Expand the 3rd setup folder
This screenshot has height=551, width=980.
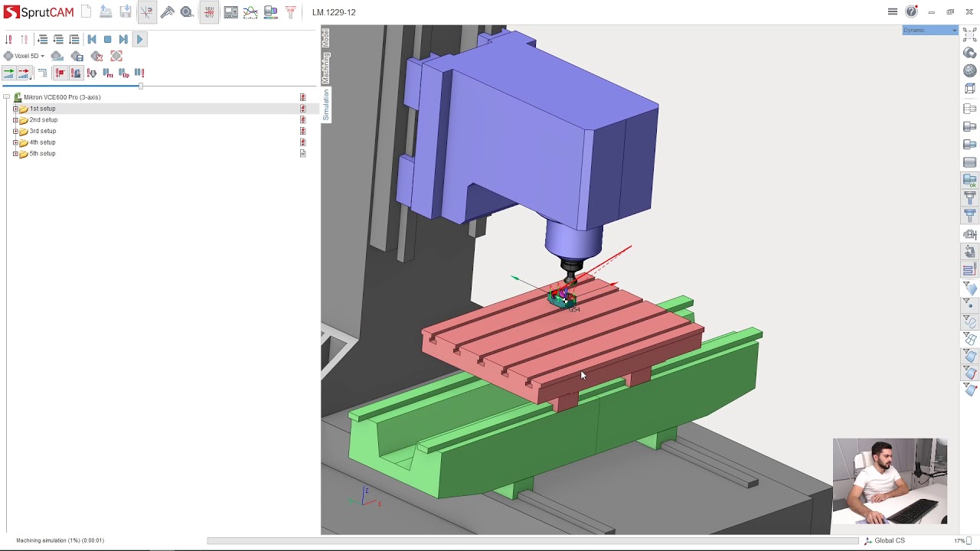pos(15,131)
